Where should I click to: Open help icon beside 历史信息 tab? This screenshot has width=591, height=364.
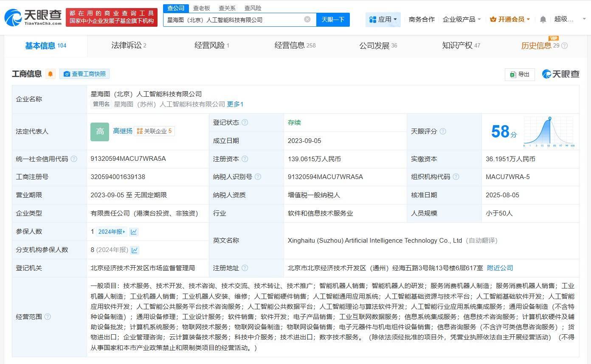[564, 46]
